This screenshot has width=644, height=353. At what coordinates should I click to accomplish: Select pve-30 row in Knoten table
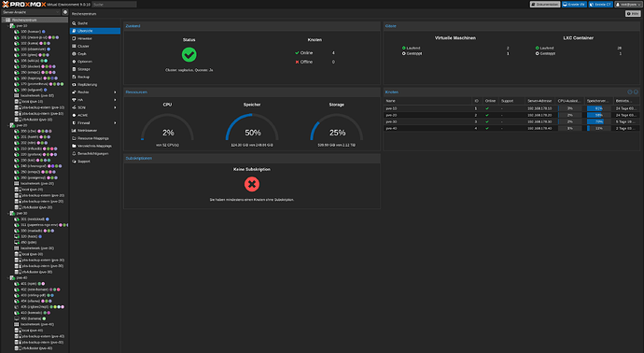tap(511, 122)
